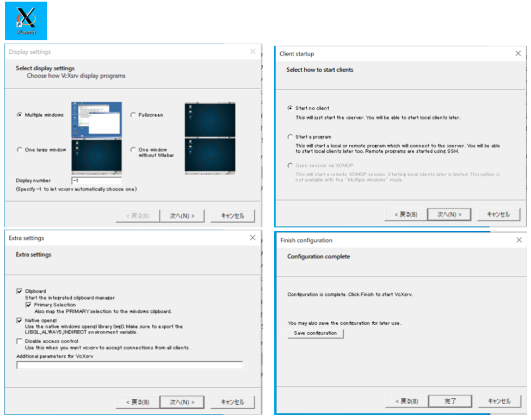The image size is (531, 420).
Task: Click the Display number input field
Action: 96,181
